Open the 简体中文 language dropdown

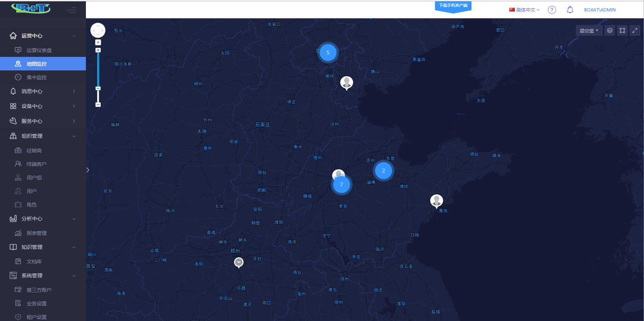pyautogui.click(x=525, y=10)
